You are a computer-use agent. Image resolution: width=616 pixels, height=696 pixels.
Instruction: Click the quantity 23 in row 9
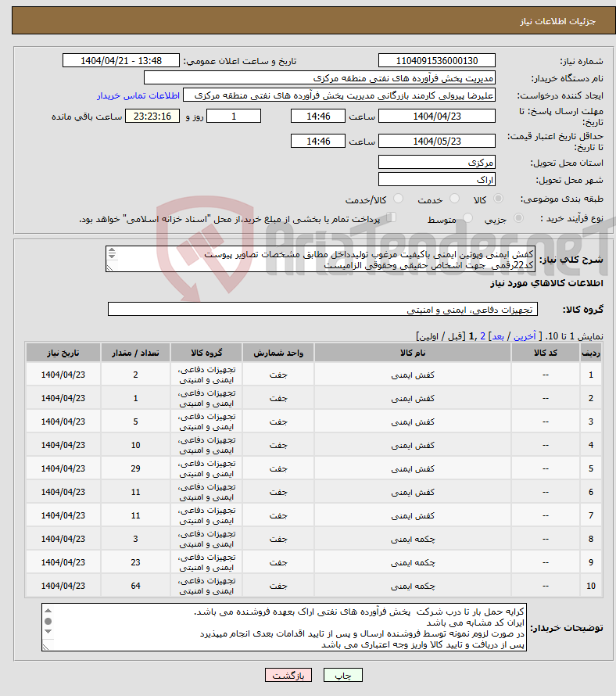pyautogui.click(x=135, y=562)
